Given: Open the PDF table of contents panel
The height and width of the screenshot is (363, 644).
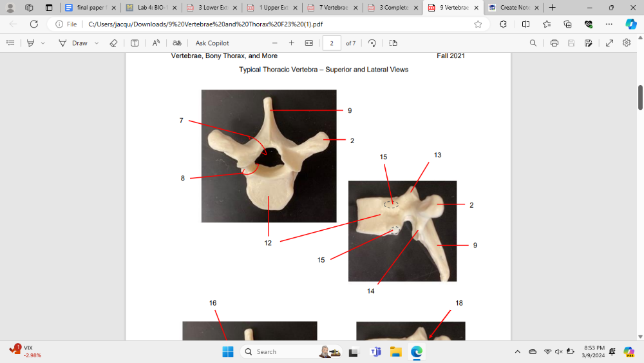Looking at the screenshot, I should click(10, 43).
